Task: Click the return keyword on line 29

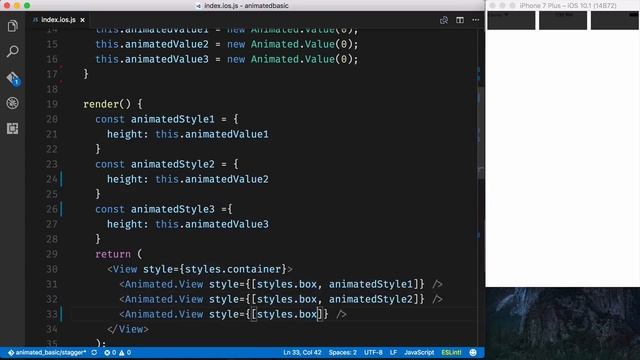Action: [x=113, y=254]
